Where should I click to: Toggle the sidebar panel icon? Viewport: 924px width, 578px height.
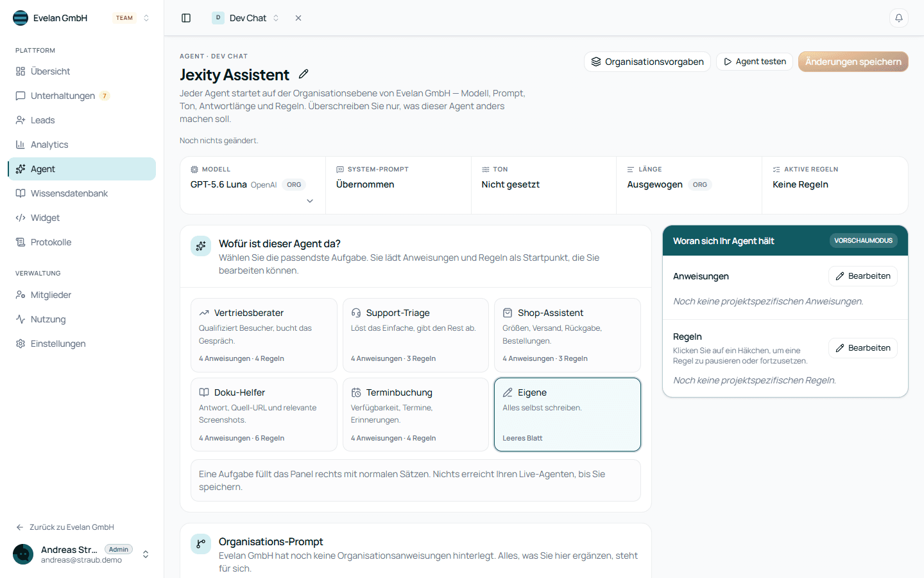click(186, 18)
